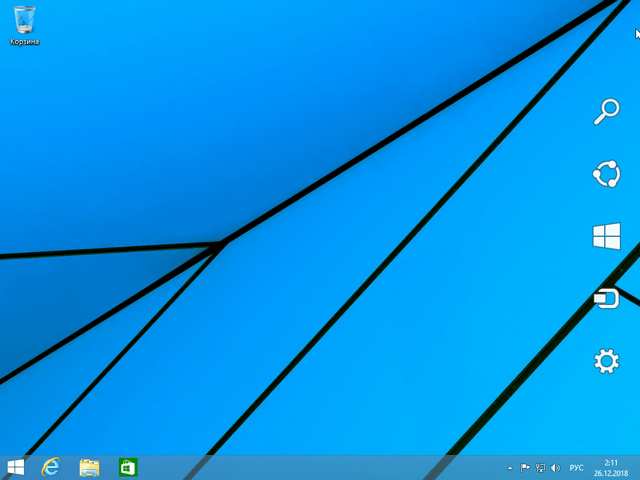Screen dimensions: 640x480
Task: Open the Devices charm
Action: [606, 298]
